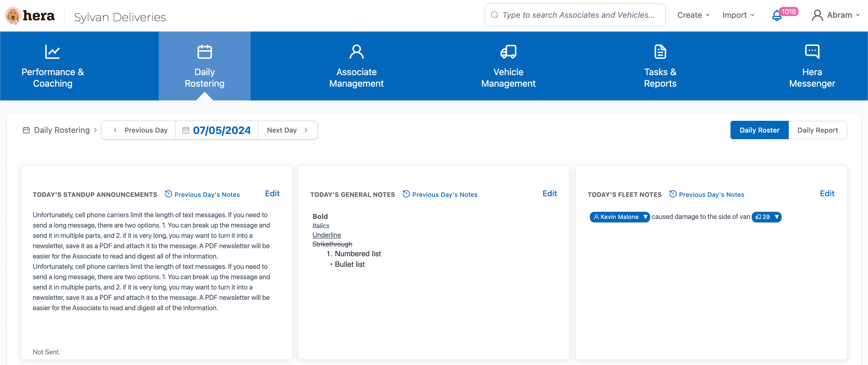Expand the Kevin Malone tag dropdown
The width and height of the screenshot is (868, 365).
click(645, 217)
